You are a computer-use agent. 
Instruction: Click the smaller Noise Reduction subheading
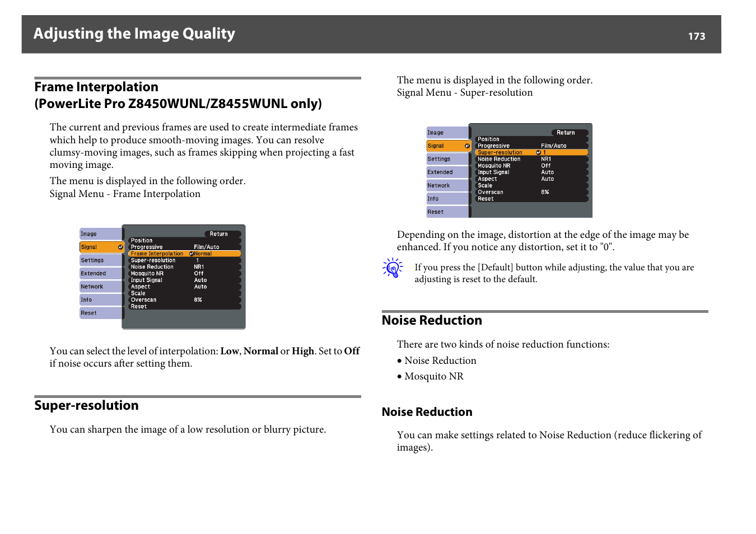pyautogui.click(x=427, y=412)
